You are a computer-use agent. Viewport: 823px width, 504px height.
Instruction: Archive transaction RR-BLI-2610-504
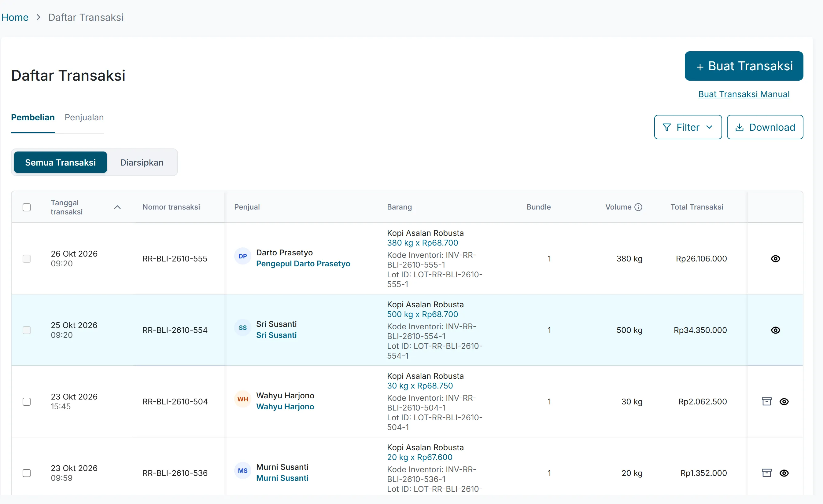tap(766, 401)
